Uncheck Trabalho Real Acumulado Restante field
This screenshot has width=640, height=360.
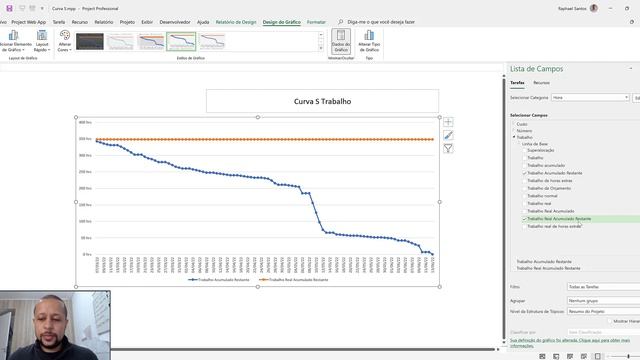[x=524, y=219]
